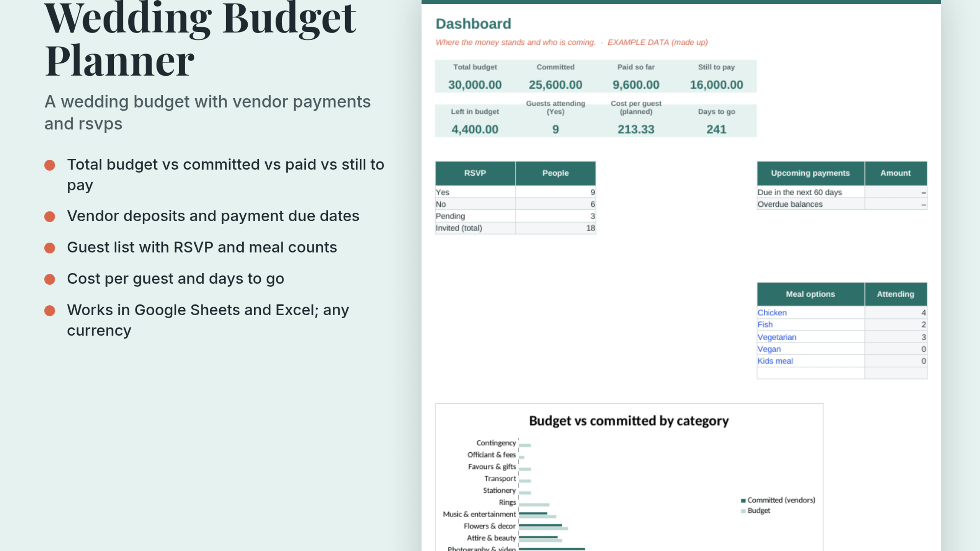Screen dimensions: 980x551
Task: Click the People column header
Action: 555,173
